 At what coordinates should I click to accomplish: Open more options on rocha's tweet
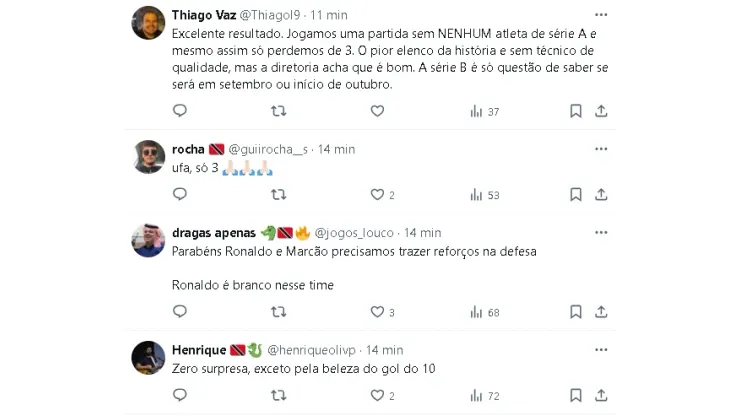tap(600, 149)
